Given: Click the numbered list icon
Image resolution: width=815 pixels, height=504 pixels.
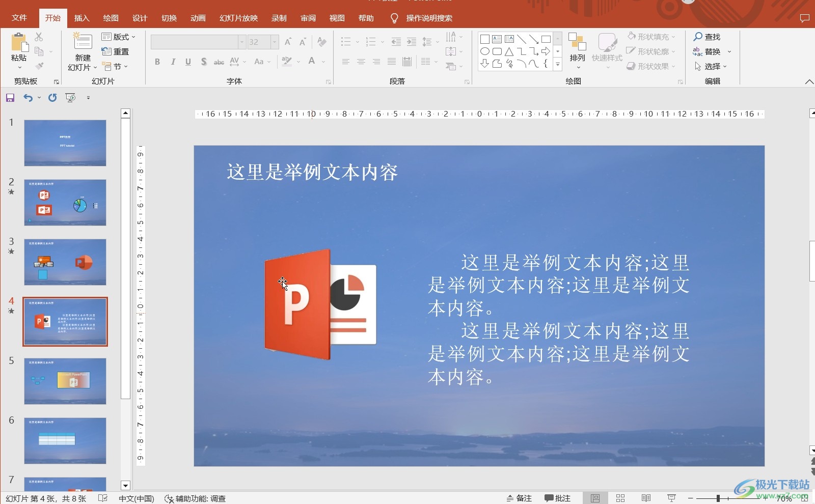Looking at the screenshot, I should (x=371, y=42).
